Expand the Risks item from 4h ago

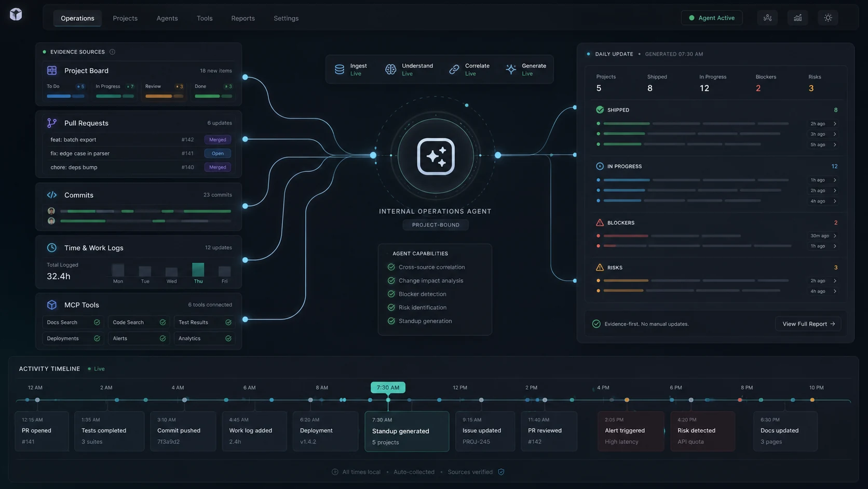835,291
